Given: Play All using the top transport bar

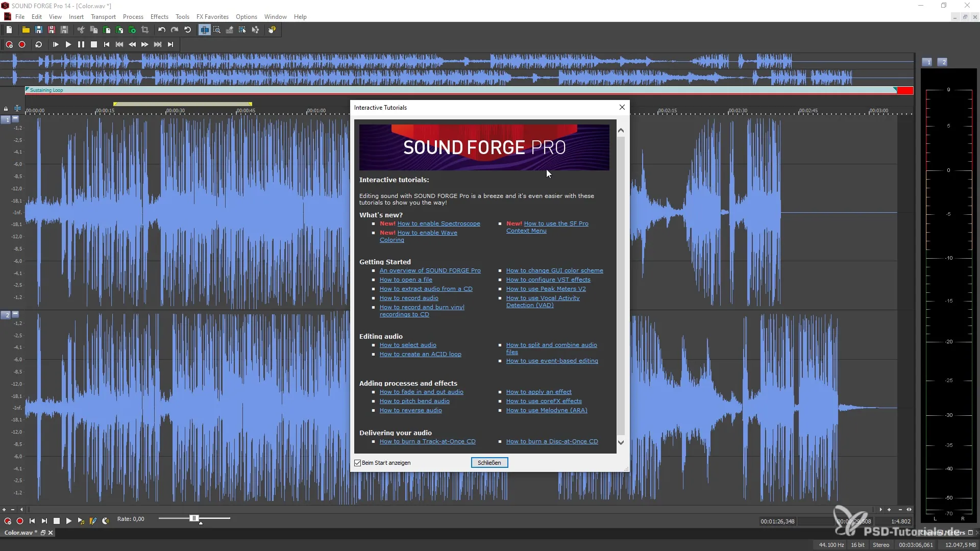Looking at the screenshot, I should tap(56, 45).
